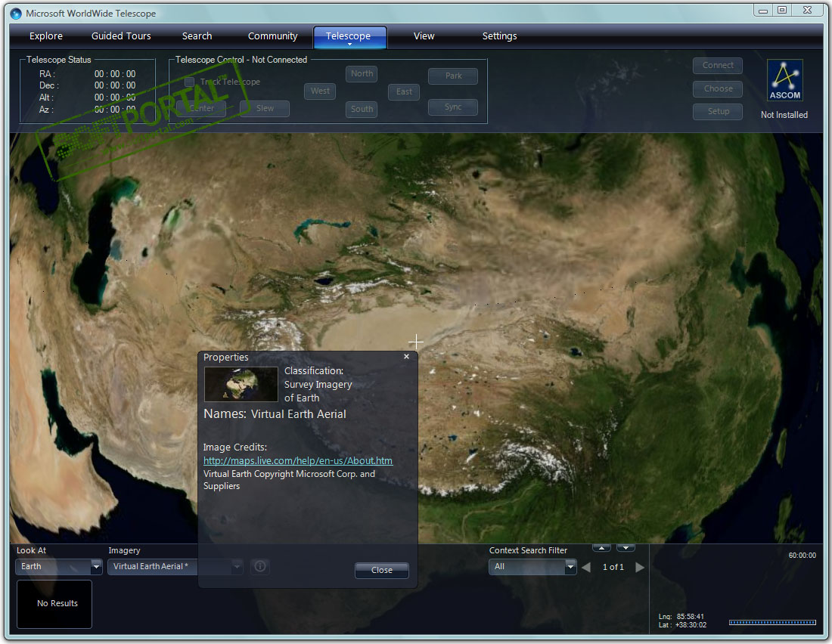The height and width of the screenshot is (644, 832).
Task: Open the maps.live.com About link
Action: (x=298, y=460)
